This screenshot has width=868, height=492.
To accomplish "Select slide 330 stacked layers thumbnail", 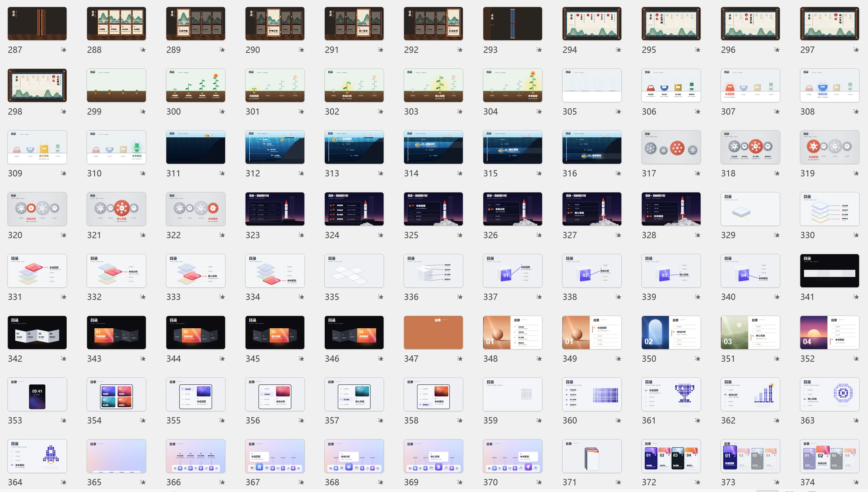I will 830,209.
